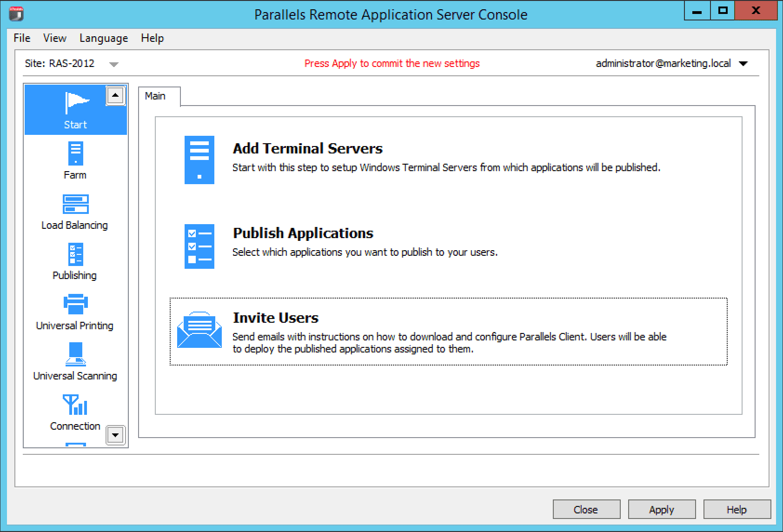Open the Add Terminal Servers heading
Image resolution: width=783 pixels, height=532 pixels.
click(307, 148)
